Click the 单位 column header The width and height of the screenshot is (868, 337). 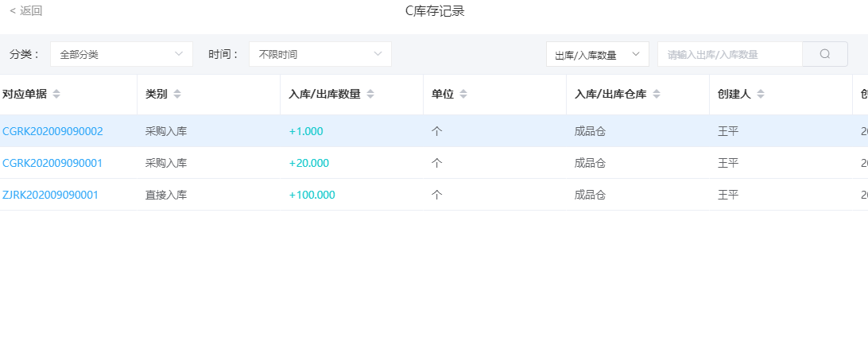tap(443, 95)
